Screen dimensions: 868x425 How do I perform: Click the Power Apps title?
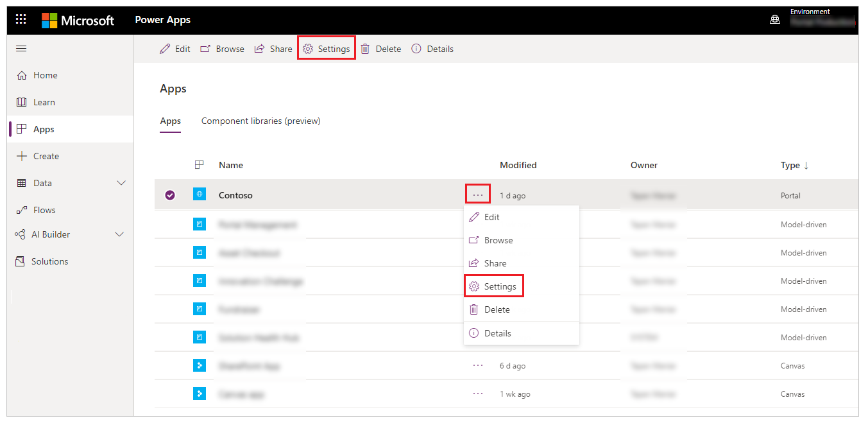point(162,20)
